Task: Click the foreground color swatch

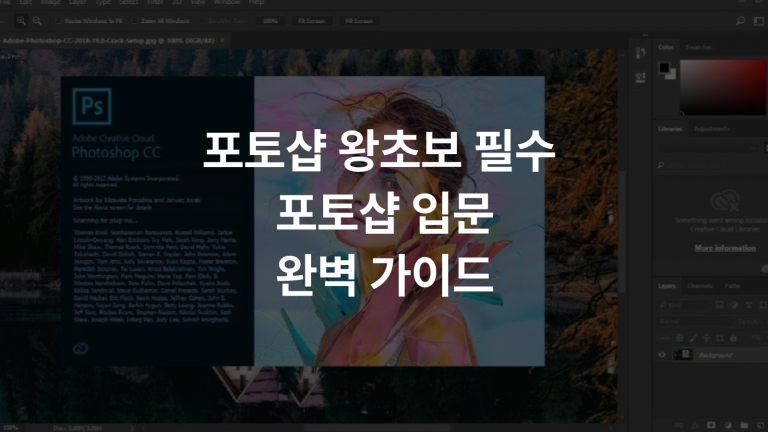Action: point(664,68)
